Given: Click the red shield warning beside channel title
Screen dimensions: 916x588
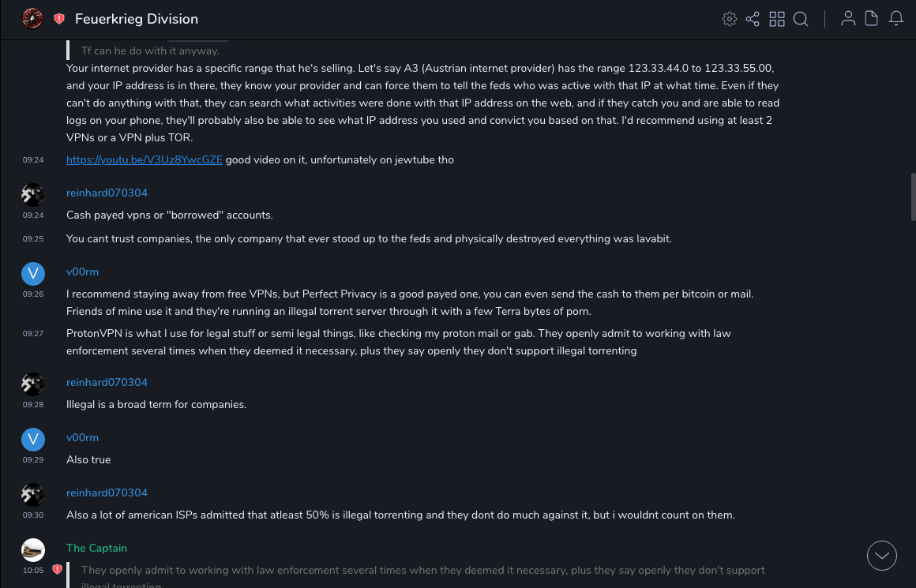Looking at the screenshot, I should (x=59, y=19).
